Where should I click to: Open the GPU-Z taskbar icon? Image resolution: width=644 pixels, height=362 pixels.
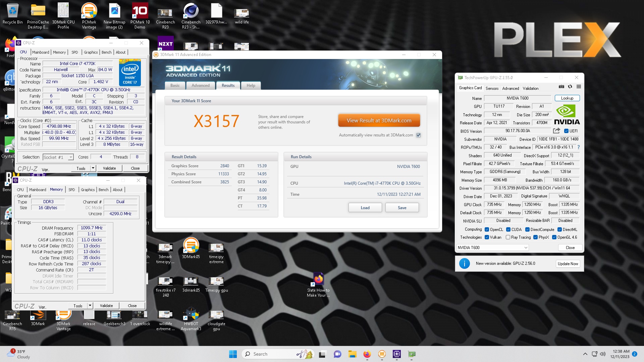tap(412, 354)
